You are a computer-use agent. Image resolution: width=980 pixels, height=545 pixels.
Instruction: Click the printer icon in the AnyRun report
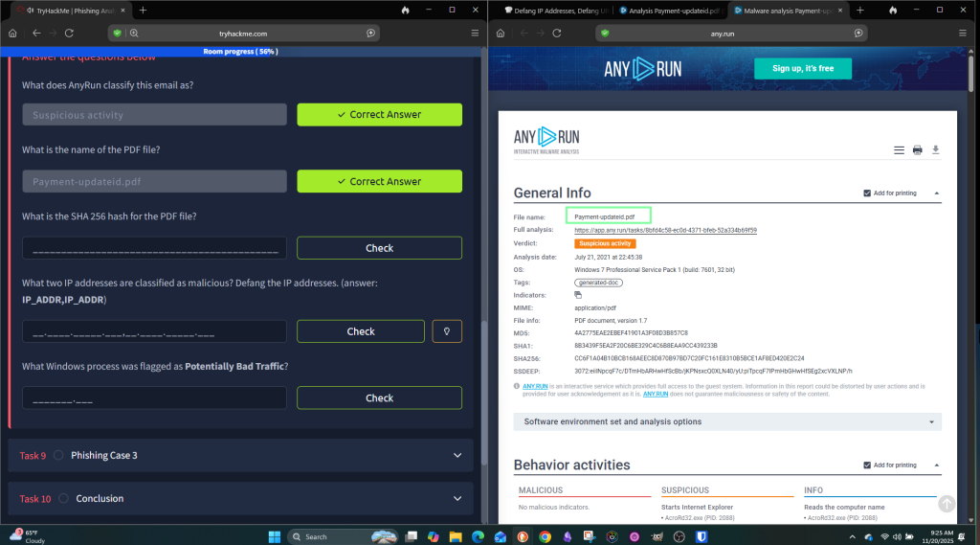tap(917, 150)
